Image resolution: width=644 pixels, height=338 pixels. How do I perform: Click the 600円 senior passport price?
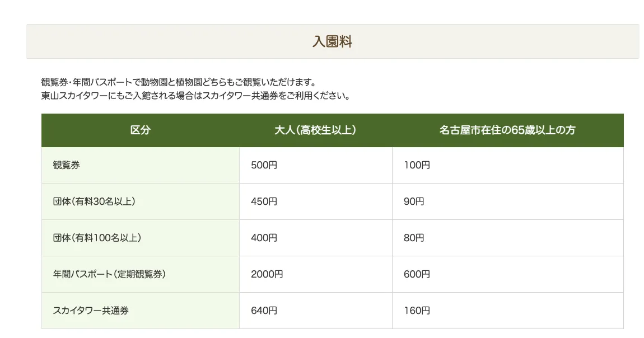click(x=417, y=274)
